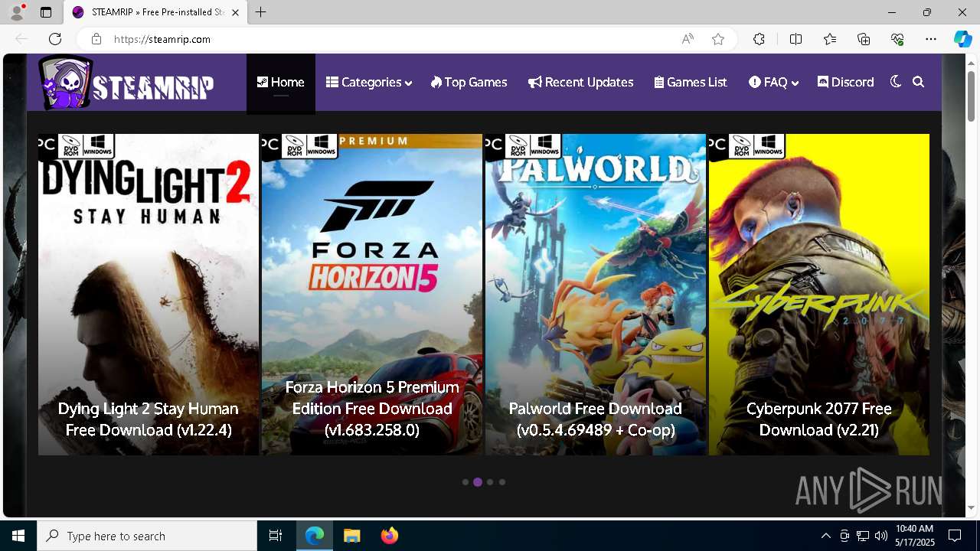Open the Copilot sidebar icon

tap(963, 39)
